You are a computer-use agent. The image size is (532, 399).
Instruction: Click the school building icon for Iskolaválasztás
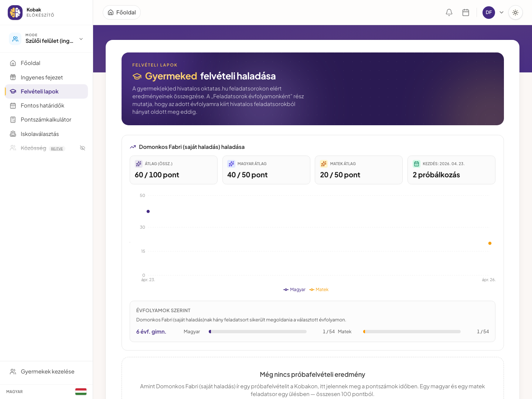[x=13, y=134]
